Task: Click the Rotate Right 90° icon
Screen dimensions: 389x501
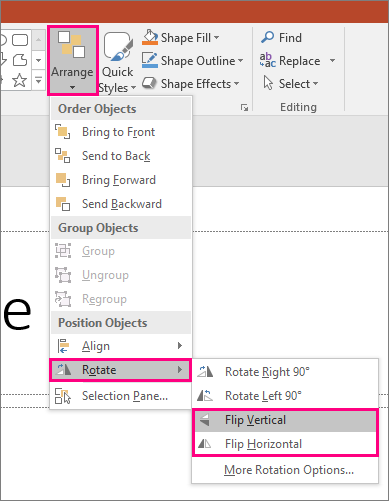Action: click(x=205, y=371)
